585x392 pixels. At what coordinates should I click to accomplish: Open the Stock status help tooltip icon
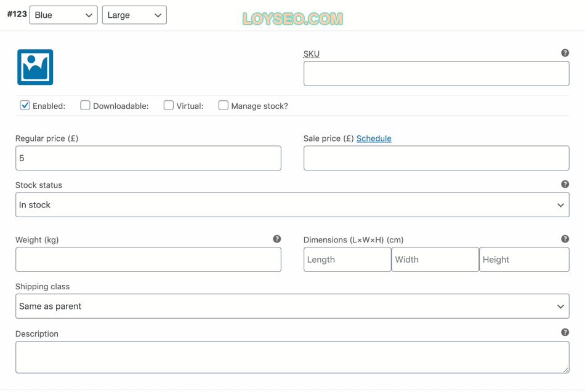pos(565,184)
